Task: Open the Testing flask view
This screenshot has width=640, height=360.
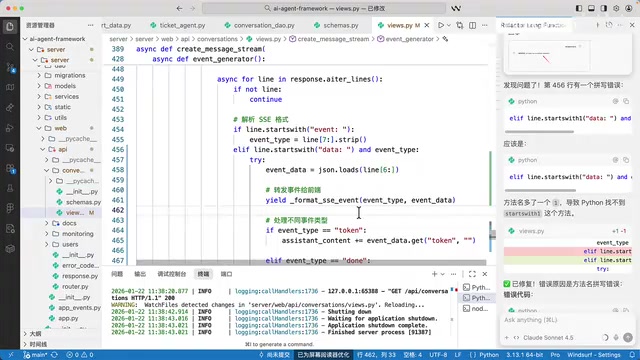Action: pyautogui.click(x=10, y=189)
